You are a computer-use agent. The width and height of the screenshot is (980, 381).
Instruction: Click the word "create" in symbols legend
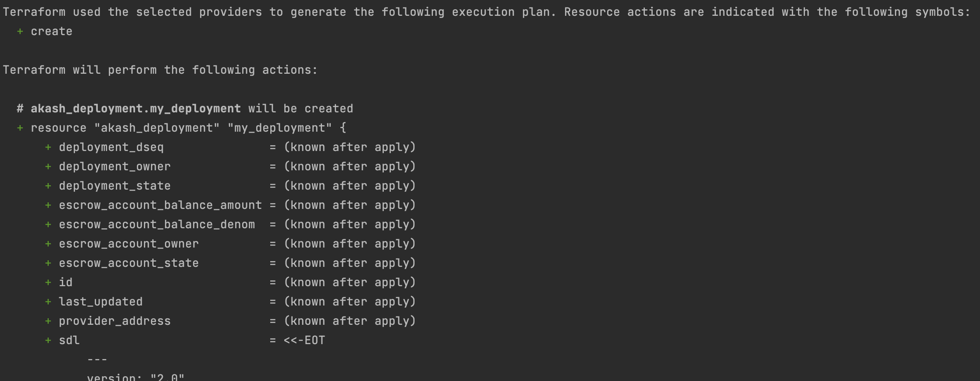51,32
